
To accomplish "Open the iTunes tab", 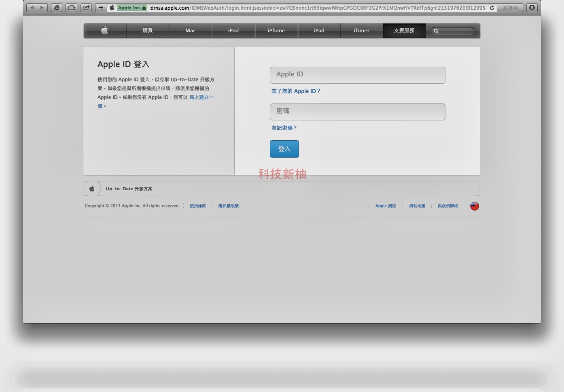I will coord(362,30).
